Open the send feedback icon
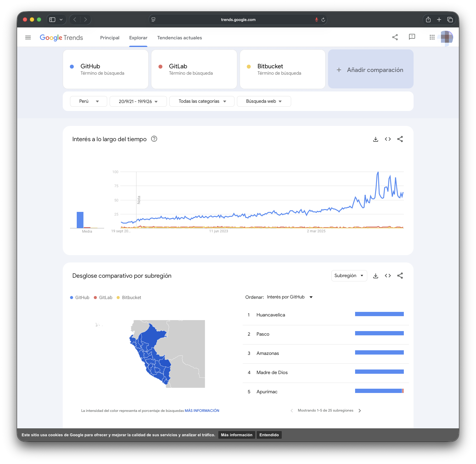The height and width of the screenshot is (464, 476). (x=412, y=37)
